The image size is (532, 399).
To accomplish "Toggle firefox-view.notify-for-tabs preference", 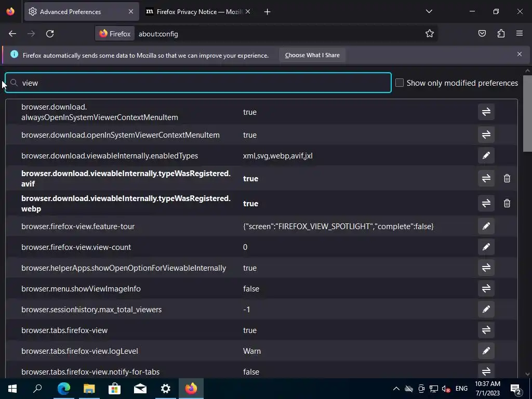I will 486,371.
